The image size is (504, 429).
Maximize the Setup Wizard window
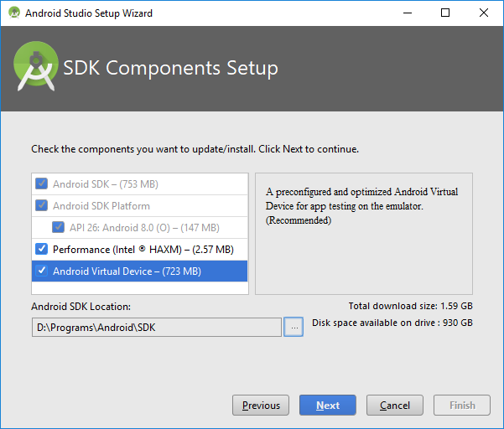(x=445, y=13)
